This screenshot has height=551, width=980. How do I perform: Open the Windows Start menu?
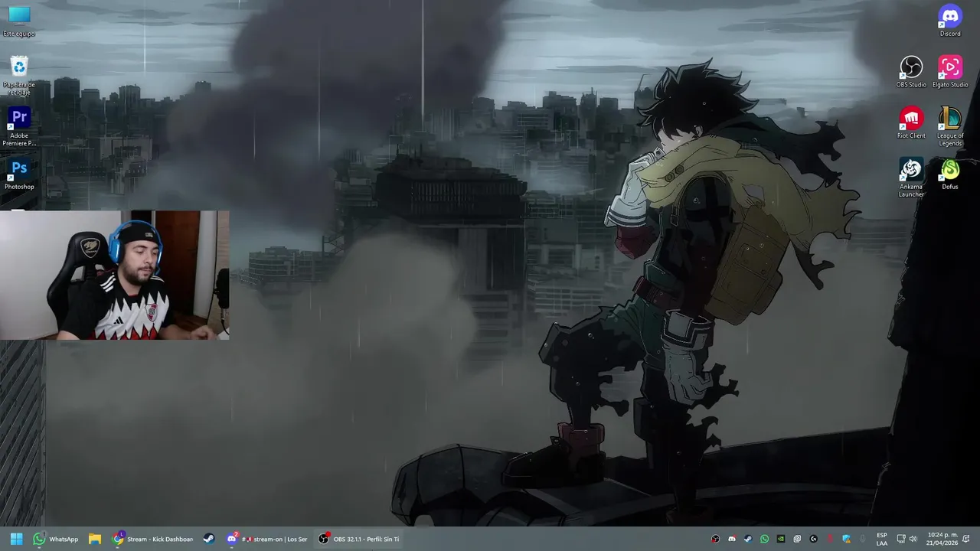click(x=17, y=539)
